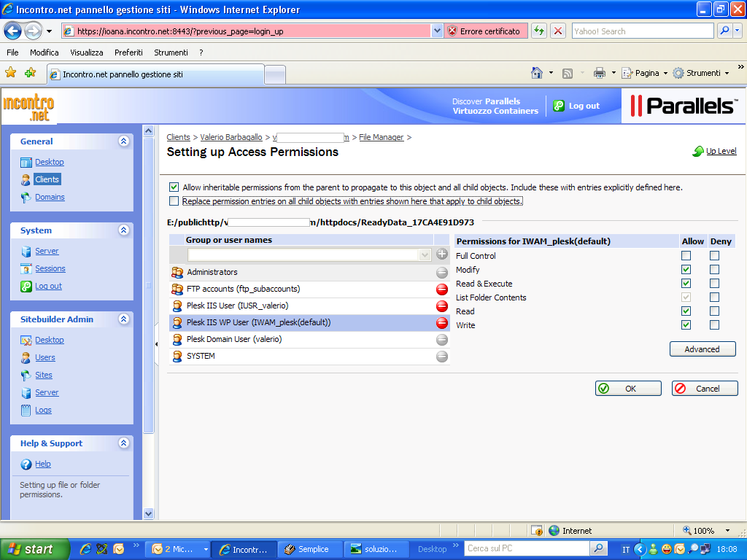Image resolution: width=747 pixels, height=560 pixels.
Task: Click the add user plus icon
Action: 442,254
